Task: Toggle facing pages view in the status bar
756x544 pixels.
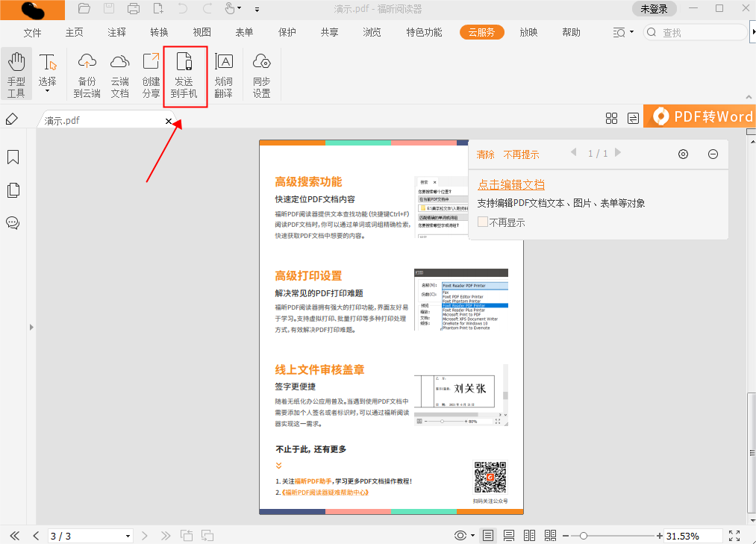Action: click(x=529, y=535)
